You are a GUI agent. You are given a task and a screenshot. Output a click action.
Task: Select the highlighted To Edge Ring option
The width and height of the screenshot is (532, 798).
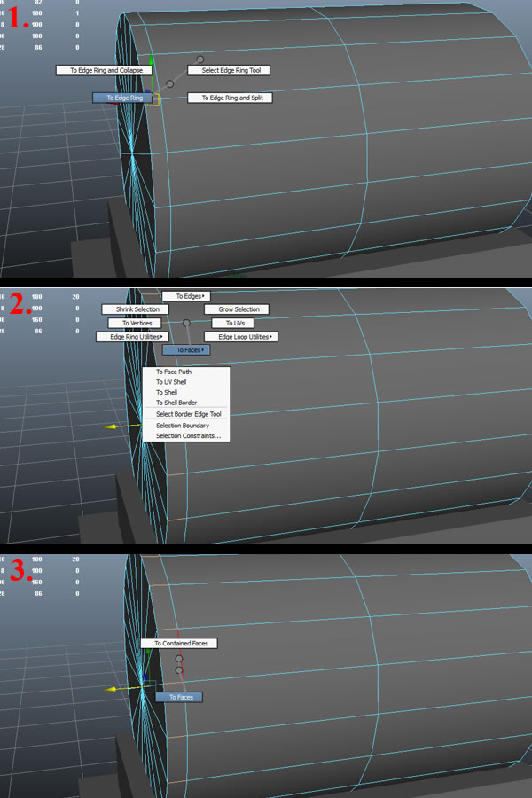(x=123, y=98)
